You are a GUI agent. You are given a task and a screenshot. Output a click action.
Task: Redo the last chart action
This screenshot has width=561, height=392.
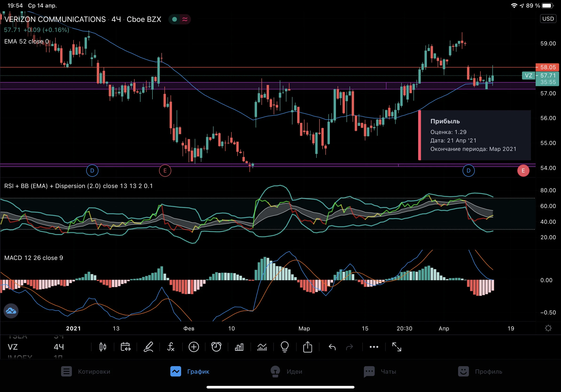click(350, 347)
